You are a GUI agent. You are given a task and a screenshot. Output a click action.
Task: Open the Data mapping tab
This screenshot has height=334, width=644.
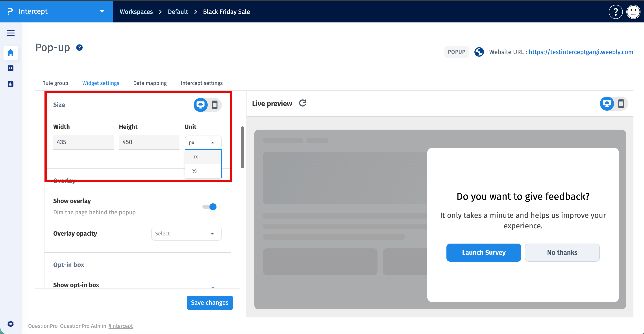150,83
